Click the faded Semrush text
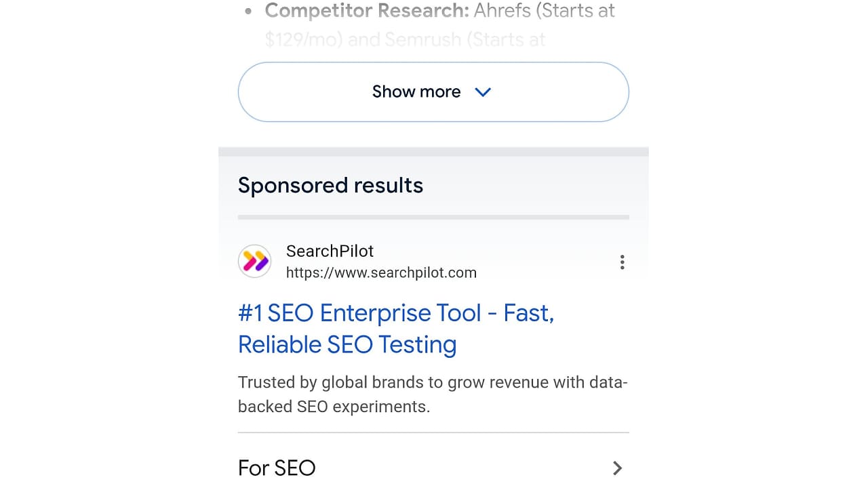The height and width of the screenshot is (488, 868). (423, 40)
